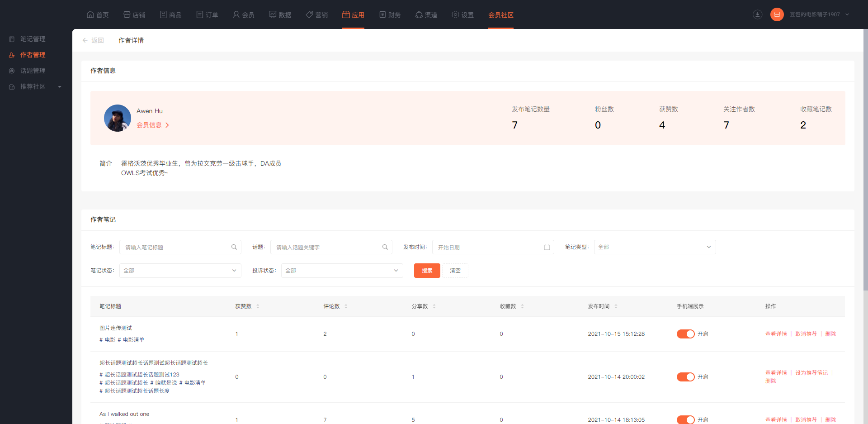
Task: Open the 笔记状态 dropdown
Action: coord(180,271)
